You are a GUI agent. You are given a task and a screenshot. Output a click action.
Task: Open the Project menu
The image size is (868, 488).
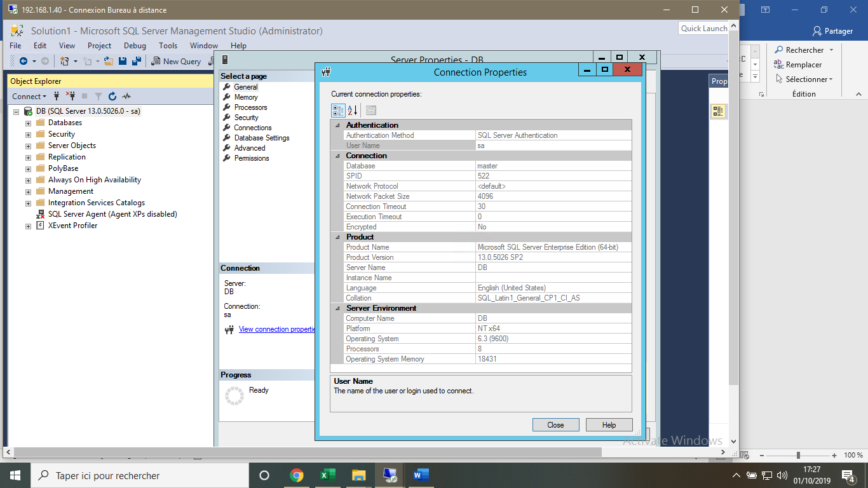click(99, 45)
